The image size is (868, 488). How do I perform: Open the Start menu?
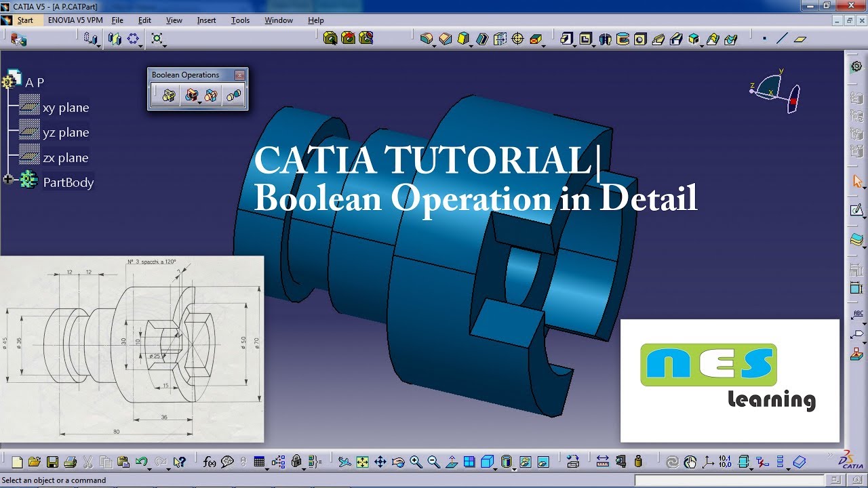tap(25, 20)
